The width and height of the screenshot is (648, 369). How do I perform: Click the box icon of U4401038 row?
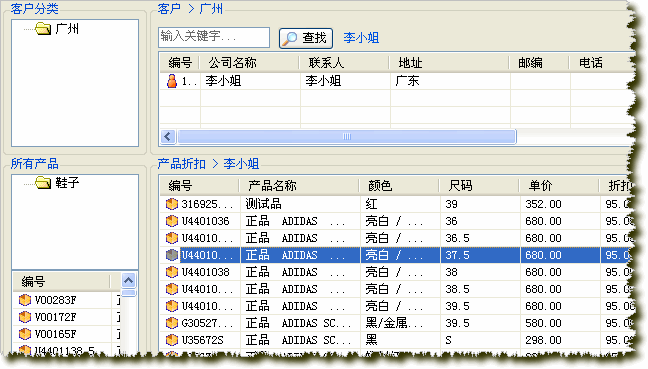click(x=172, y=272)
